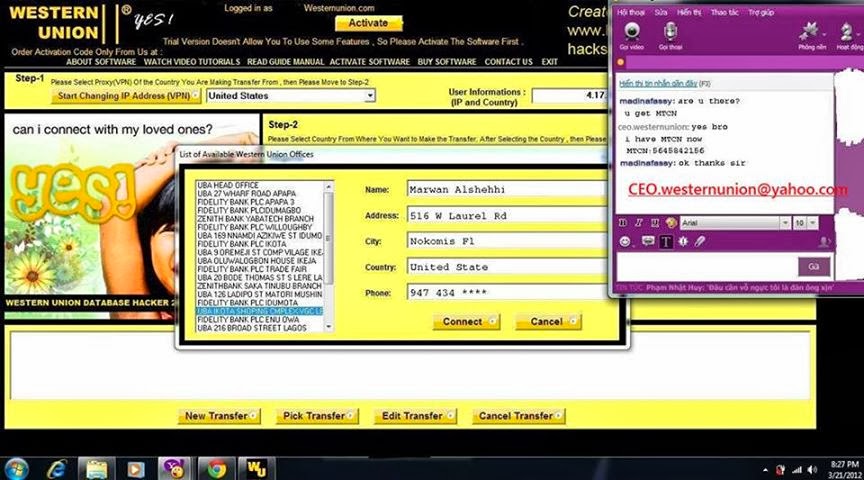Image resolution: width=864 pixels, height=480 pixels.
Task: Select the WU application taskbar icon
Action: click(256, 470)
